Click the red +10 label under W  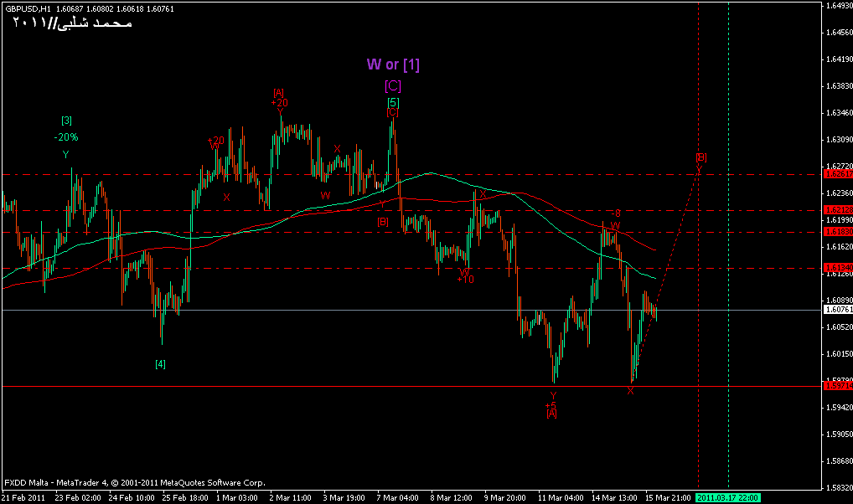point(466,279)
